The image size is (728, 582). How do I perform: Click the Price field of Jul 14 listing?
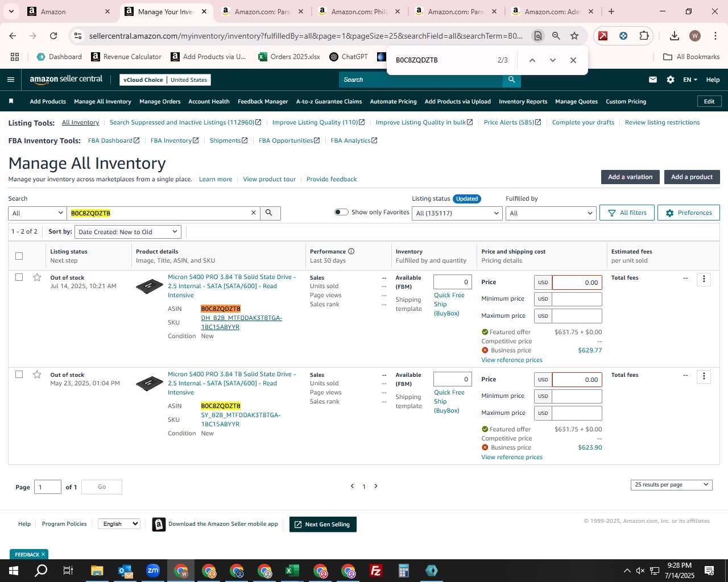pyautogui.click(x=577, y=282)
